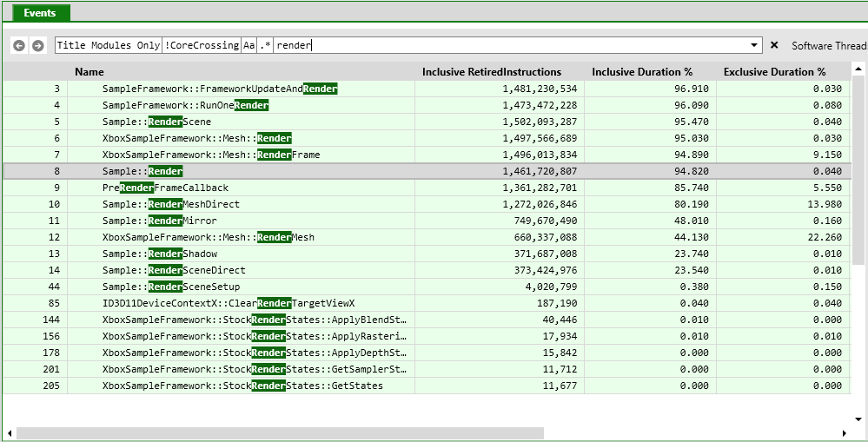Click the vertical scrollbar up arrow
Image resolution: width=868 pixels, height=442 pixels.
(858, 69)
